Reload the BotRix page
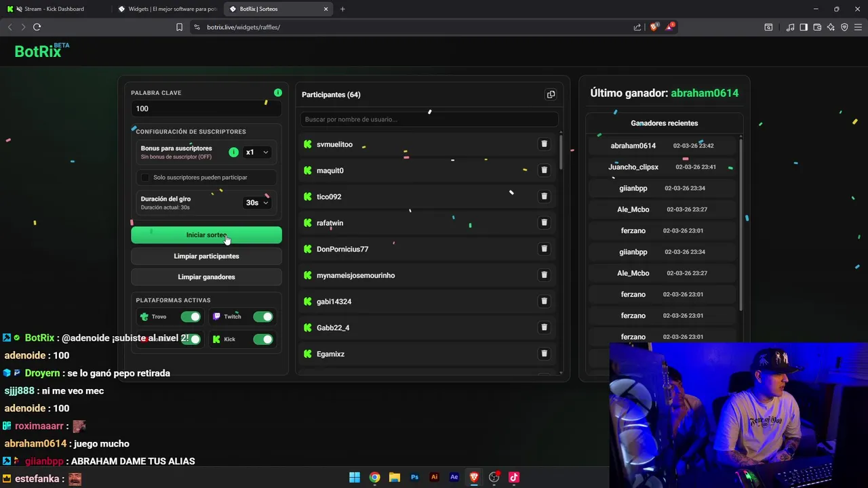 point(37,27)
